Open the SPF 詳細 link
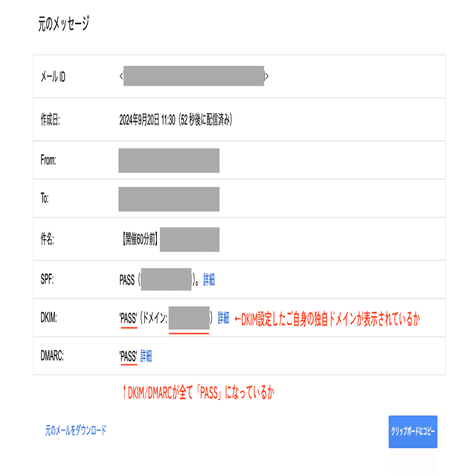Viewport: 476px width, 476px height. [x=209, y=280]
